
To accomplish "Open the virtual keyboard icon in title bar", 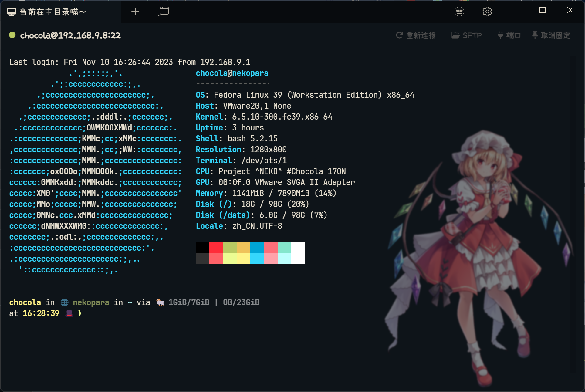I will click(459, 12).
